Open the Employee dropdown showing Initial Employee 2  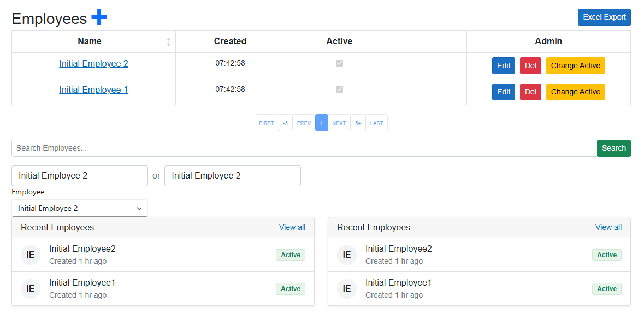point(79,208)
